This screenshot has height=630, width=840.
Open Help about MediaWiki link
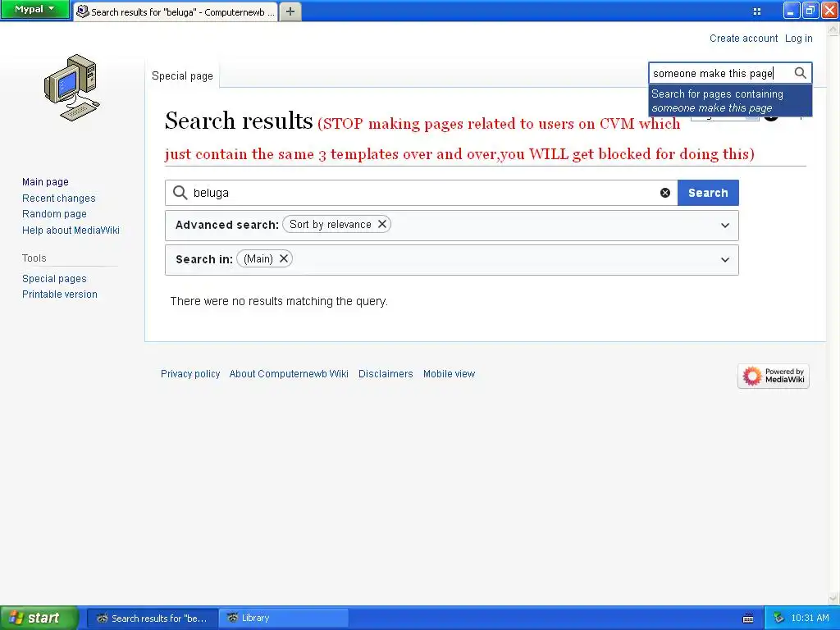tap(71, 231)
